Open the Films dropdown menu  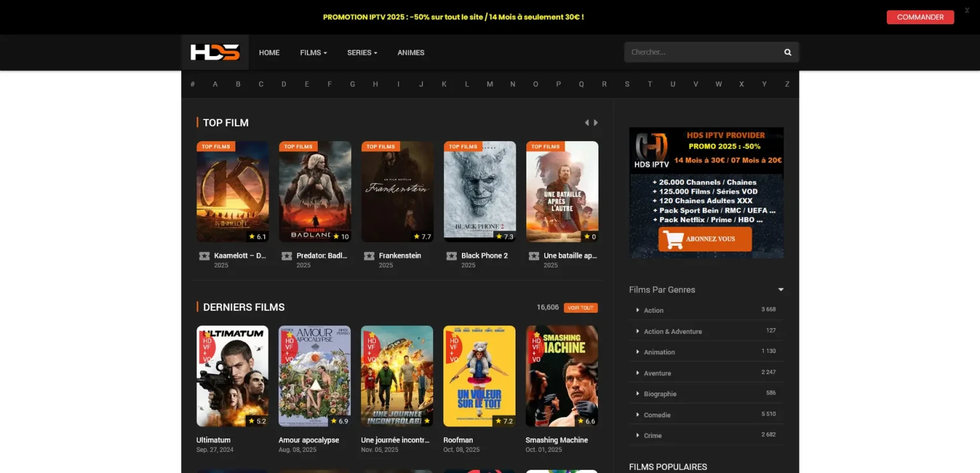(x=313, y=52)
